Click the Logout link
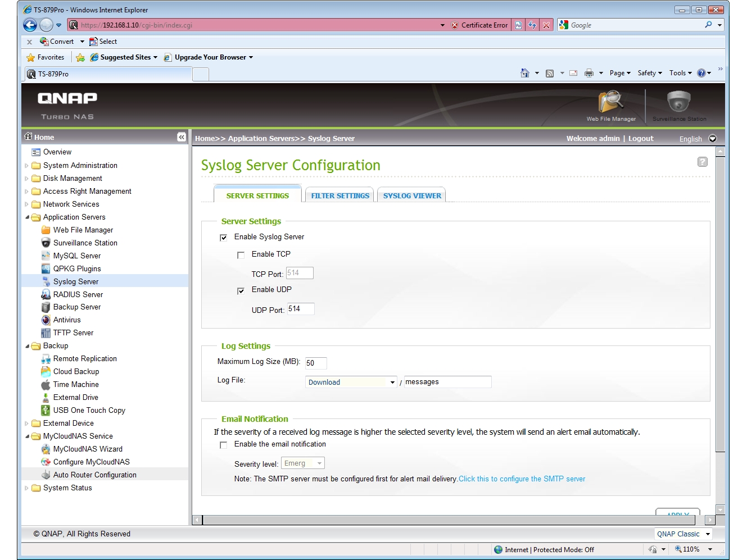 click(x=641, y=139)
